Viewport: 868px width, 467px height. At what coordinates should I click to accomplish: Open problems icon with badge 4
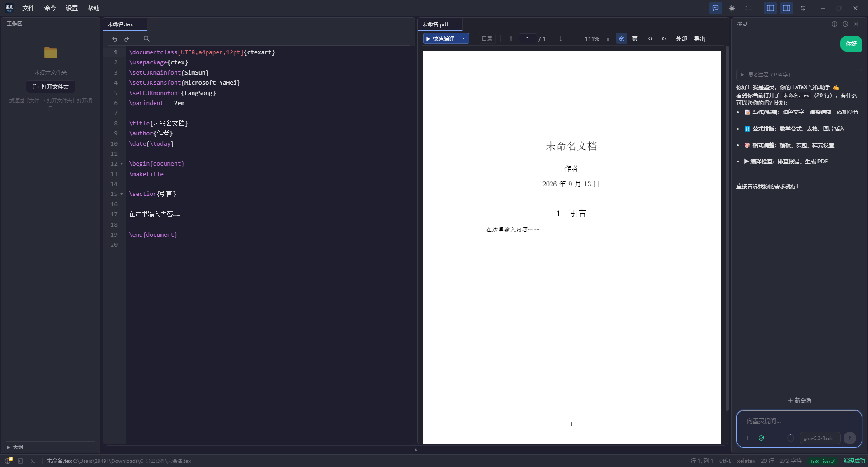click(x=9, y=461)
